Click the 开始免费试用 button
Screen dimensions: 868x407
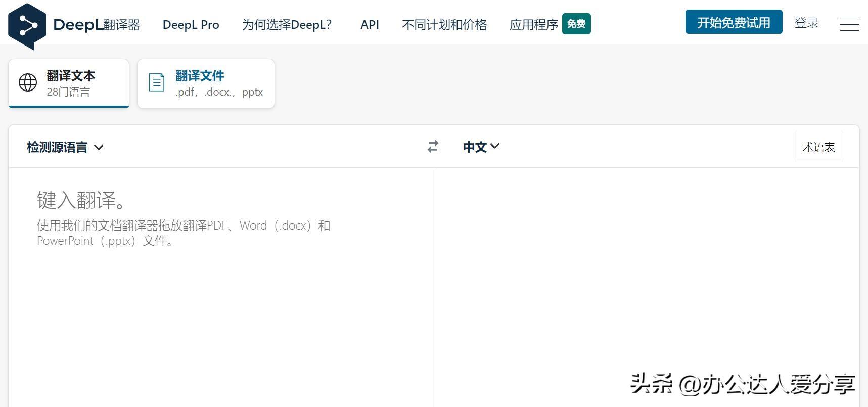pyautogui.click(x=734, y=22)
